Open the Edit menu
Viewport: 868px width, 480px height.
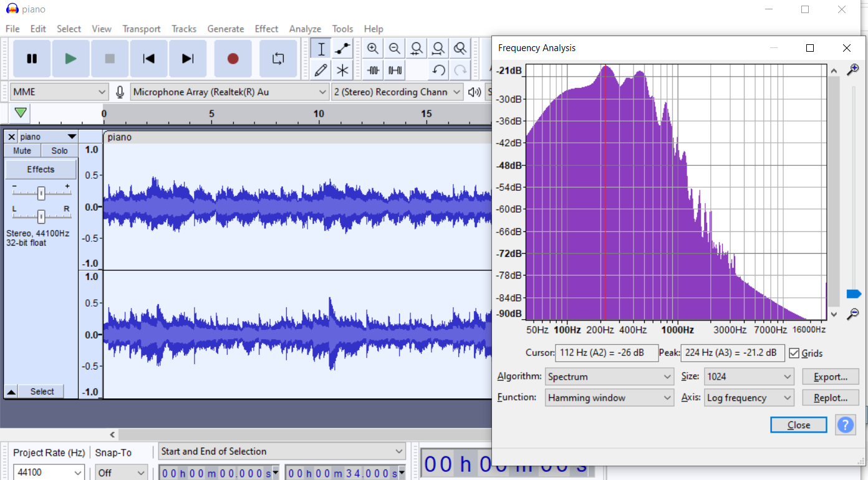tap(38, 29)
